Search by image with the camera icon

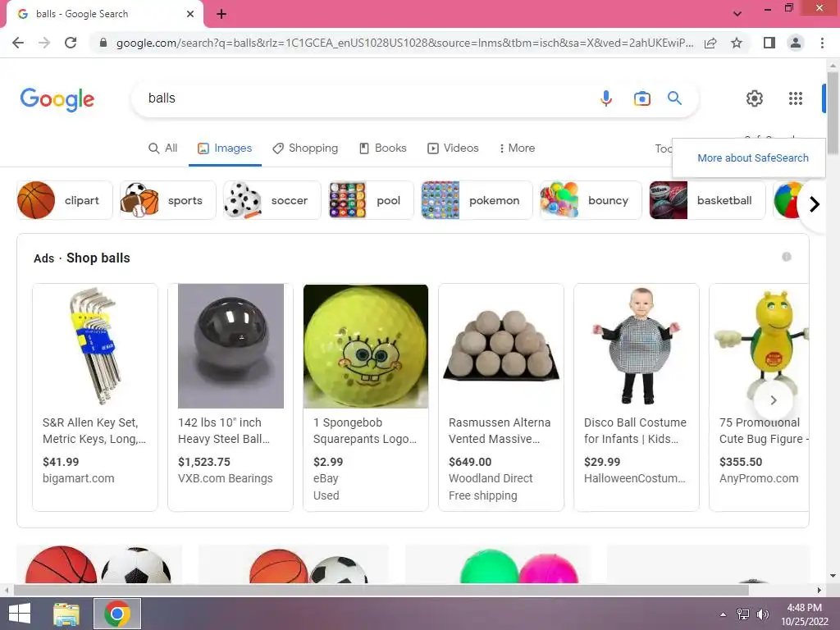641,98
